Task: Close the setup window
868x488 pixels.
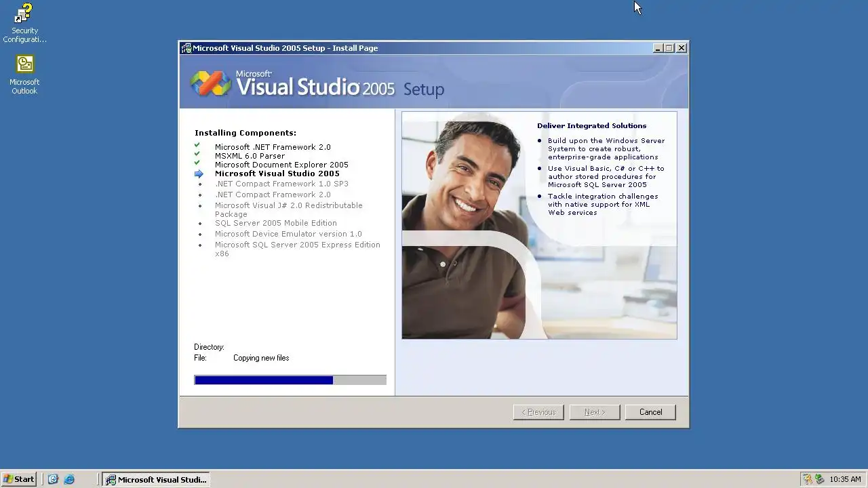Action: [x=682, y=48]
